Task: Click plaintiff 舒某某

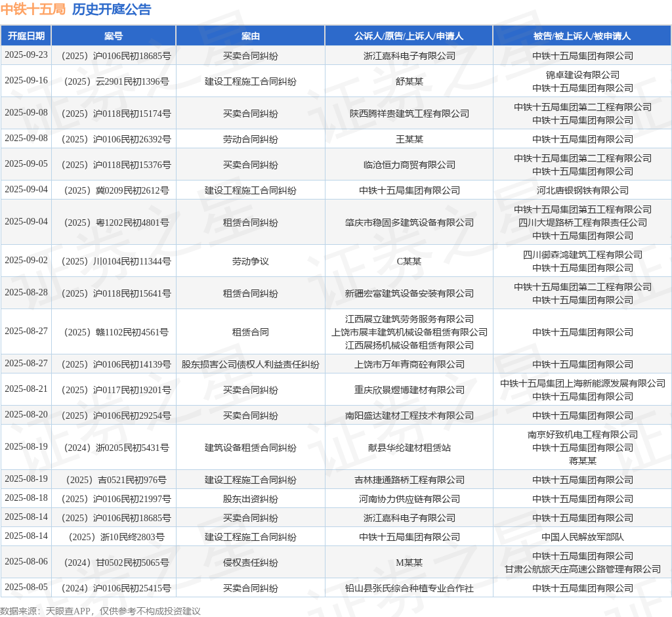Action: tap(409, 81)
